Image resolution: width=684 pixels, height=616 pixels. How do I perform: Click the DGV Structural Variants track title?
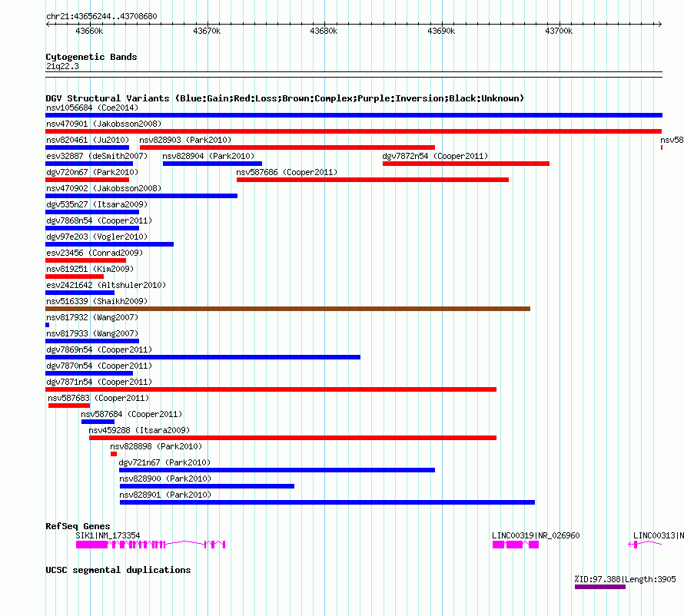pyautogui.click(x=285, y=98)
